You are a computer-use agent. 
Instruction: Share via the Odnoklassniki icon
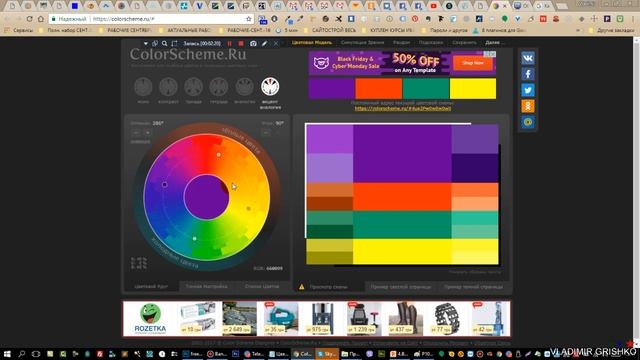click(x=527, y=106)
